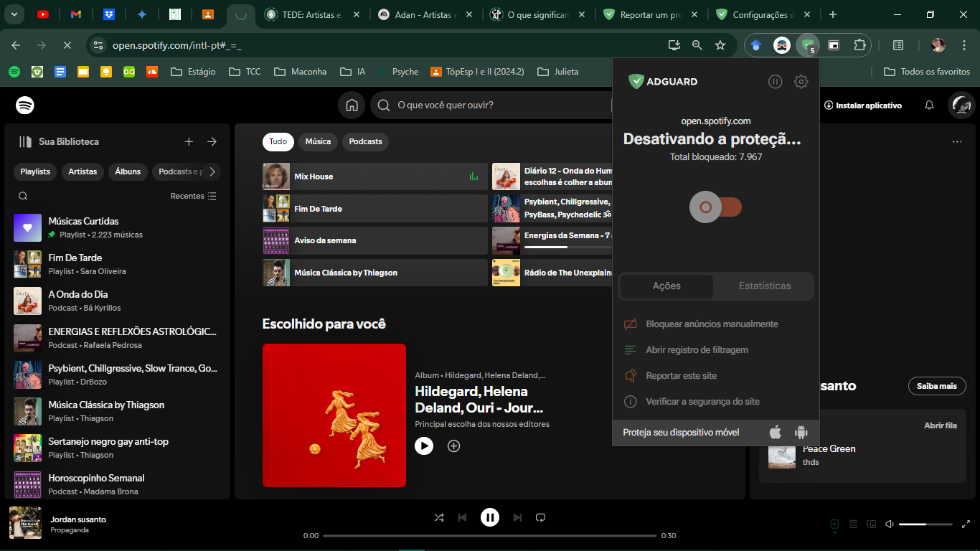This screenshot has height=551, width=980.
Task: Open the Android mobile app icon in AdGuard
Action: coord(801,433)
